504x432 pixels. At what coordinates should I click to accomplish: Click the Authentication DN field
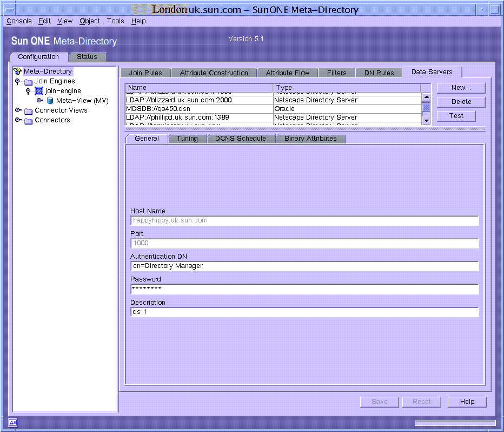coord(304,266)
